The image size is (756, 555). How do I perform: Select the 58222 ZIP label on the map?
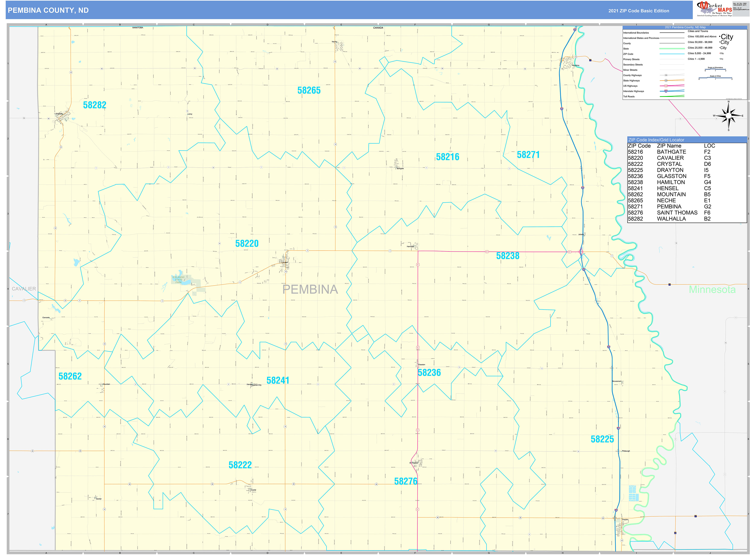tap(240, 465)
